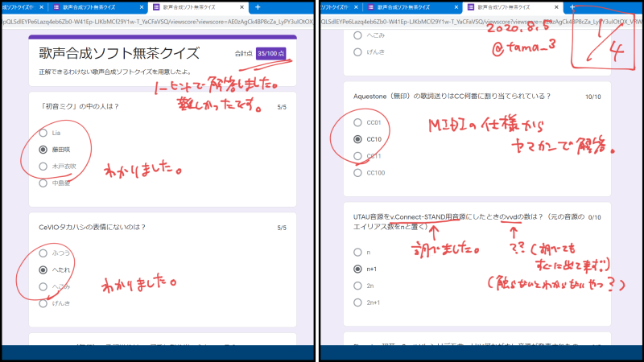Switch to the middle tab in right window
Viewport: 644px width, 362px height.
tap(412, 7)
